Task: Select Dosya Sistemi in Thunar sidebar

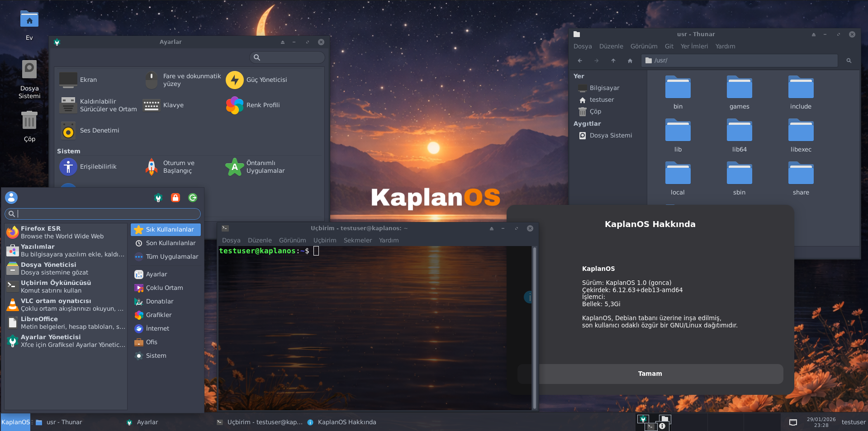Action: (x=610, y=136)
